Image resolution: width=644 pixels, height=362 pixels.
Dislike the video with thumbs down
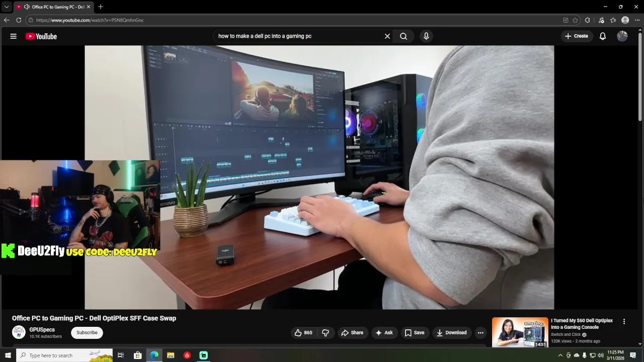point(326,333)
